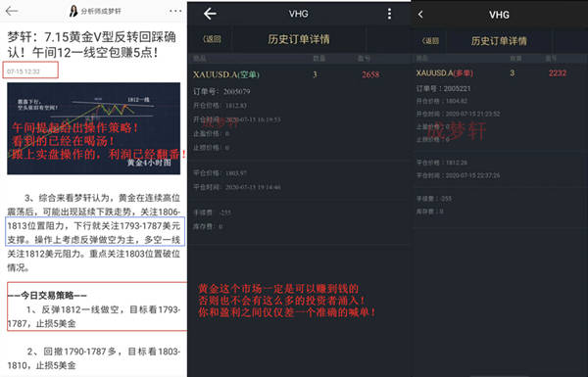Open the author name 分析师成梦轩
The width and height of the screenshot is (588, 377).
[101, 11]
